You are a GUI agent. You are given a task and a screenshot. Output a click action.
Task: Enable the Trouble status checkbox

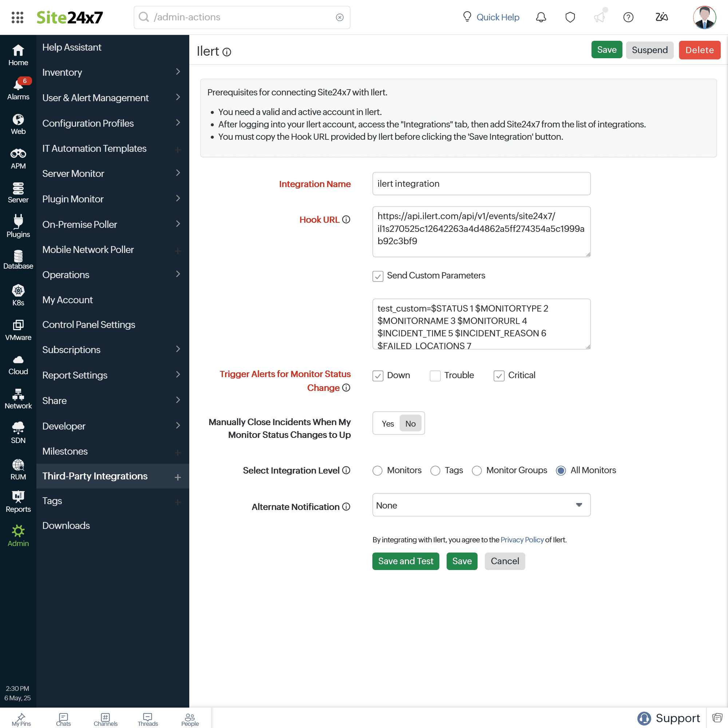click(435, 376)
